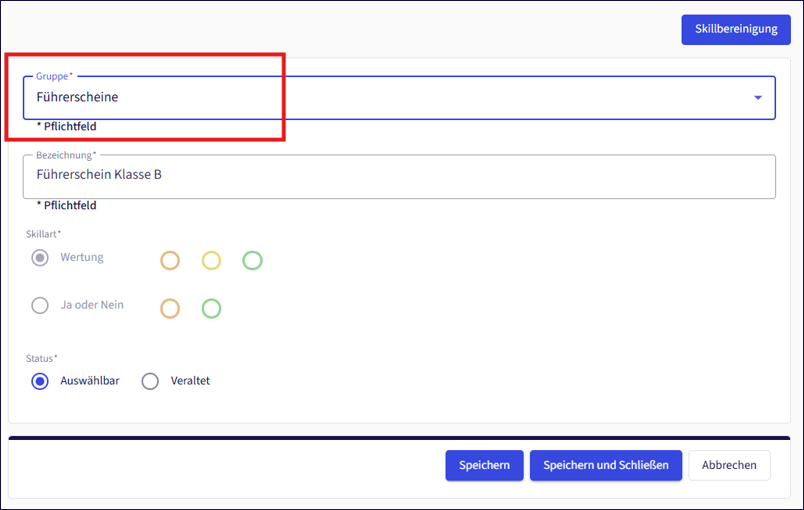The width and height of the screenshot is (804, 510).
Task: Focus the Bezeichnung text field
Action: pos(398,175)
